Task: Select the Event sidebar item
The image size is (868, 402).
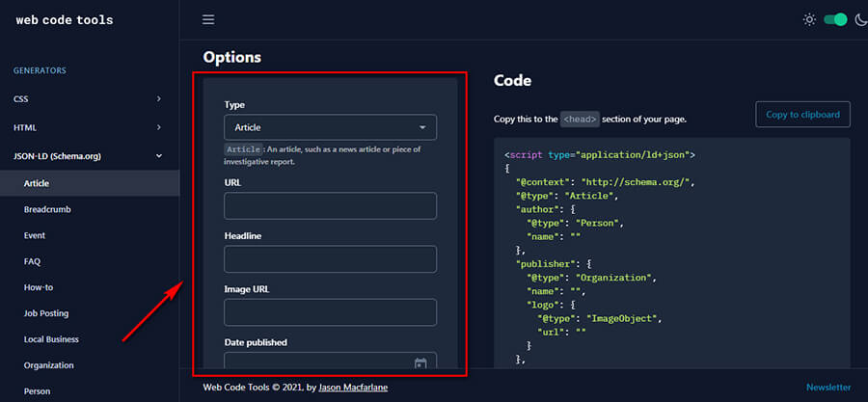Action: [35, 235]
